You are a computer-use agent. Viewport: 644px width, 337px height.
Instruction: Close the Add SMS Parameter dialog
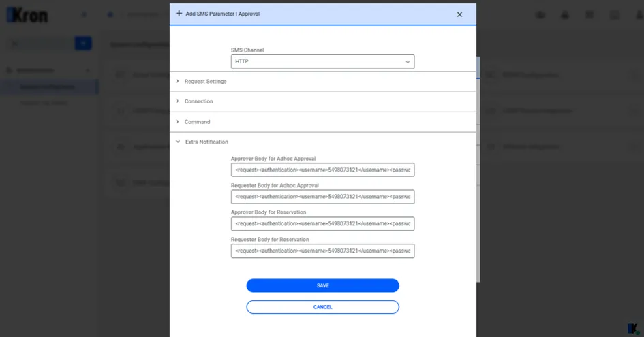[x=459, y=14]
